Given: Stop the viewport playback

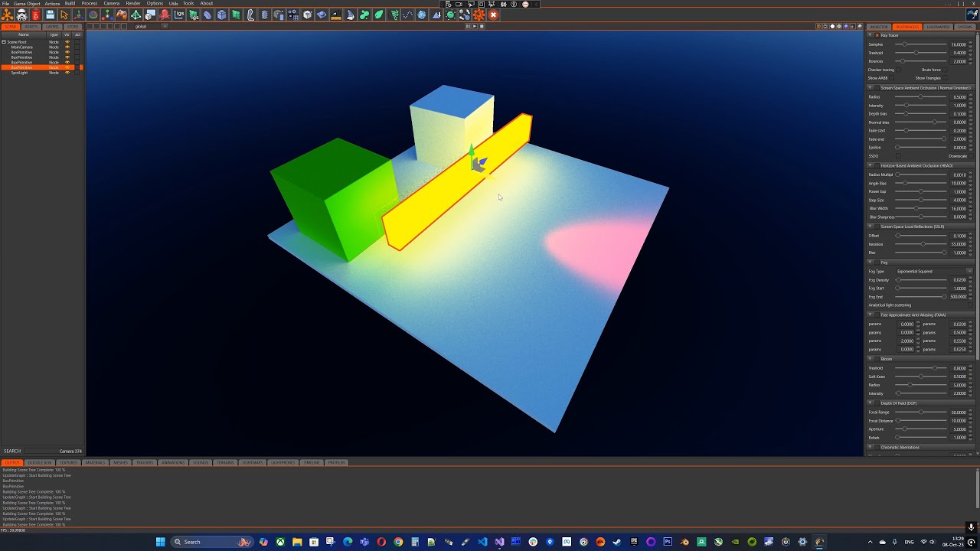Looking at the screenshot, I should pos(481,26).
